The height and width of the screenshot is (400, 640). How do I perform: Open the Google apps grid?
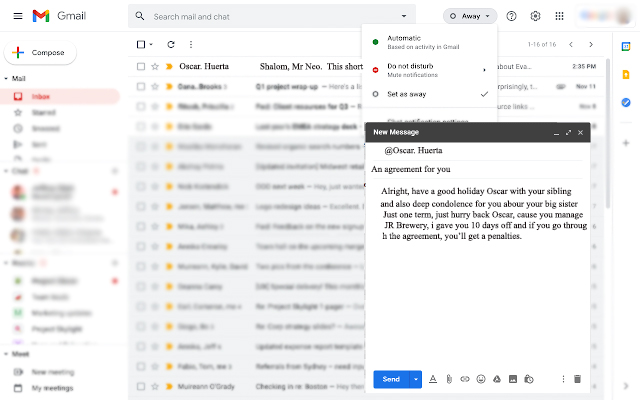[559, 16]
